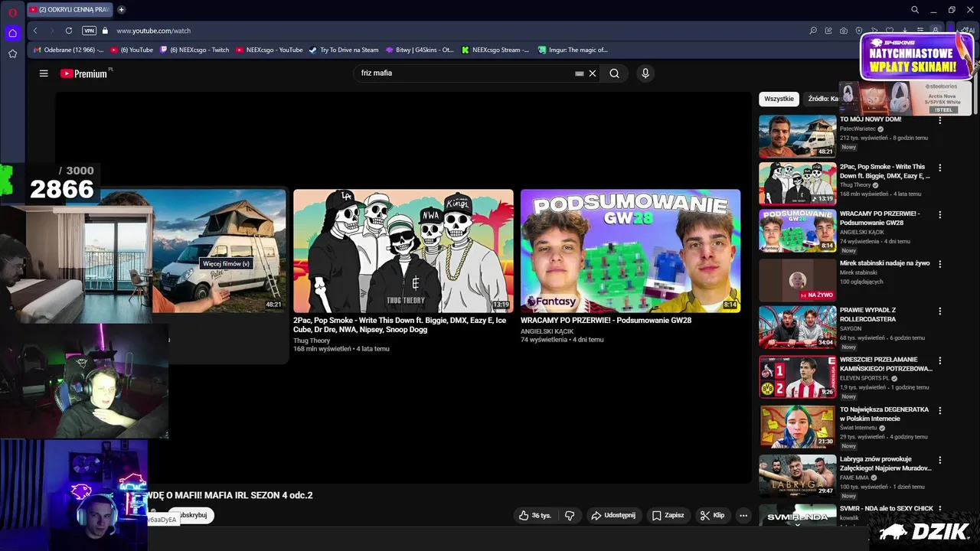The width and height of the screenshot is (980, 551).
Task: Open options for Labryga znów prowokuje video
Action: click(940, 460)
